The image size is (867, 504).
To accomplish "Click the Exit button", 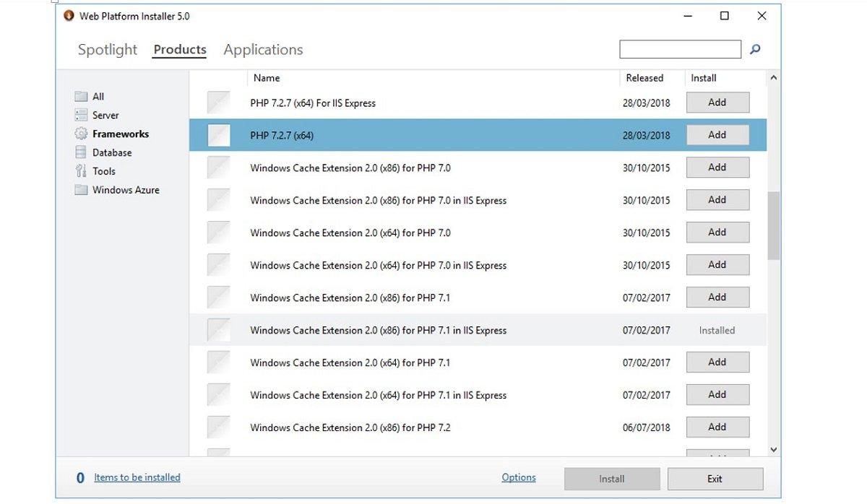I will coord(715,479).
